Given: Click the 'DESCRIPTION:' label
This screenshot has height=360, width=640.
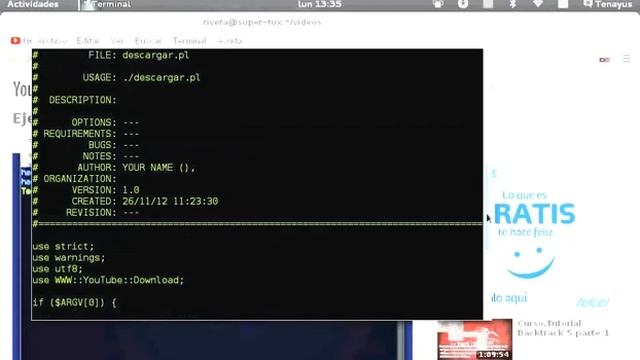Looking at the screenshot, I should pyautogui.click(x=82, y=100).
